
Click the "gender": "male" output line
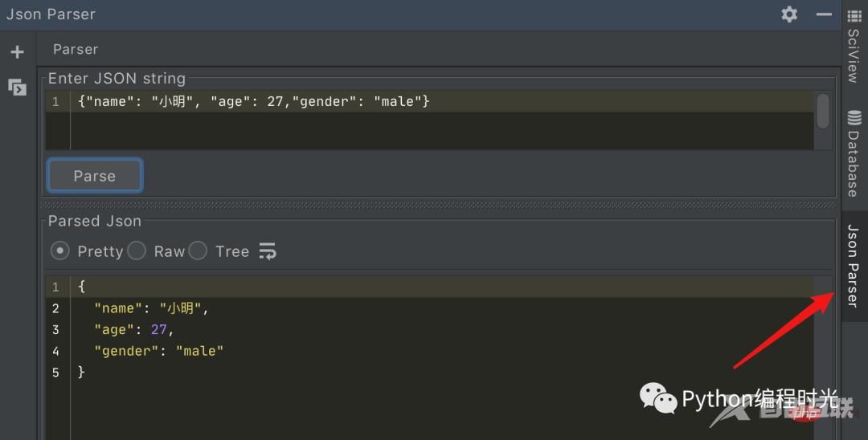(x=158, y=350)
